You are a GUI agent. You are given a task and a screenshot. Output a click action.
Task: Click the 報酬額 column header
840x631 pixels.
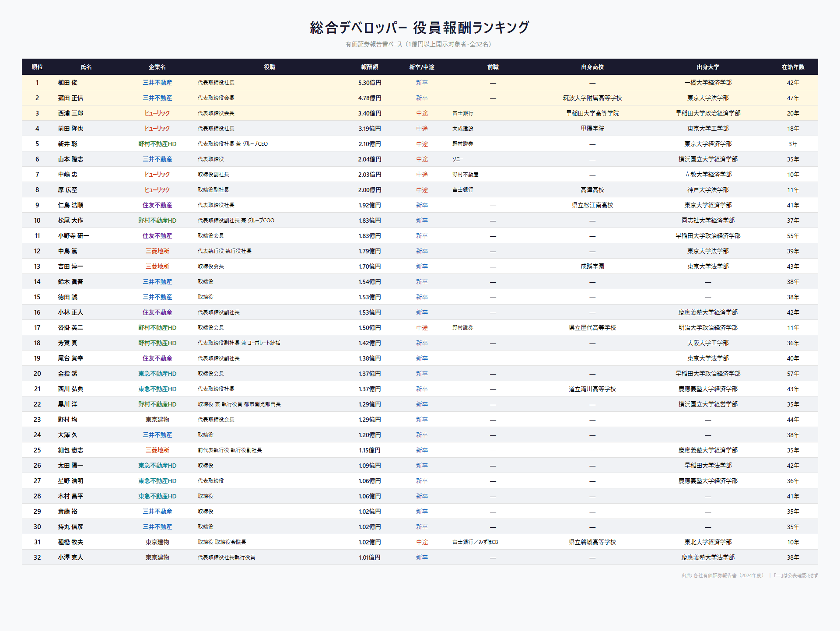tap(369, 67)
